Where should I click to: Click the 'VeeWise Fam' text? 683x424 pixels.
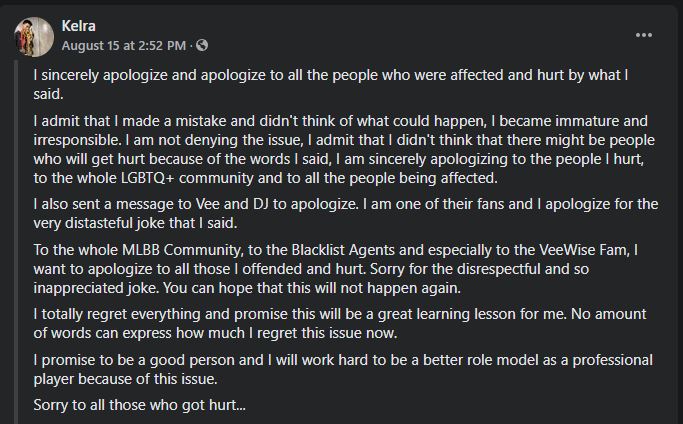click(x=584, y=250)
